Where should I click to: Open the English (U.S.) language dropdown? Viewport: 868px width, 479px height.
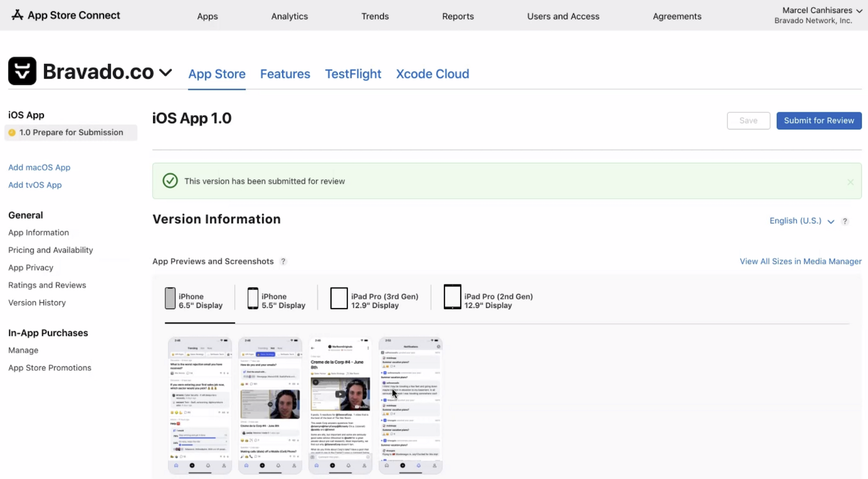pyautogui.click(x=802, y=221)
